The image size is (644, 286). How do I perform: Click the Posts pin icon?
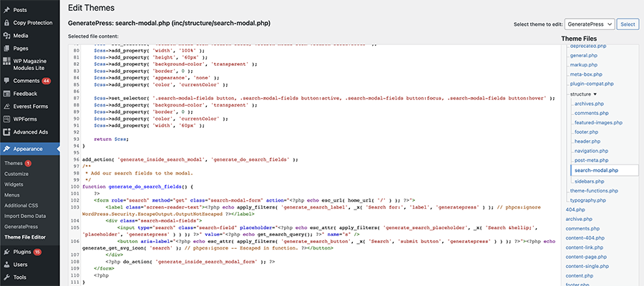point(6,10)
